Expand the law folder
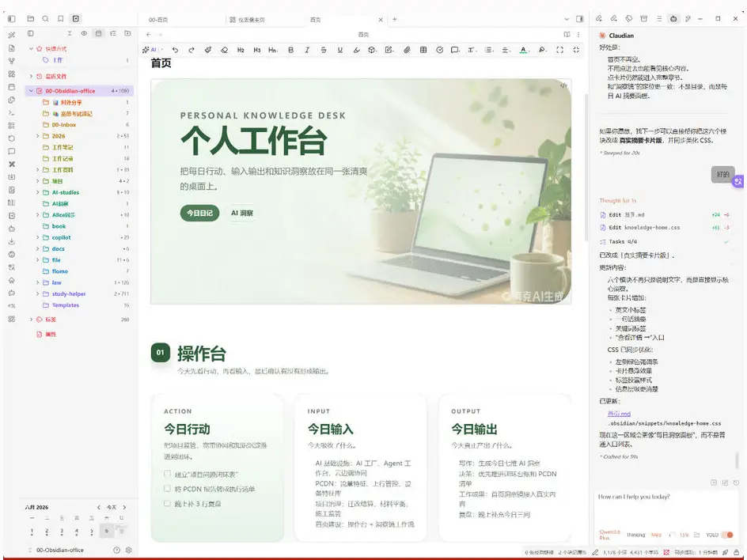Image resolution: width=747 pixels, height=560 pixels. pyautogui.click(x=38, y=282)
